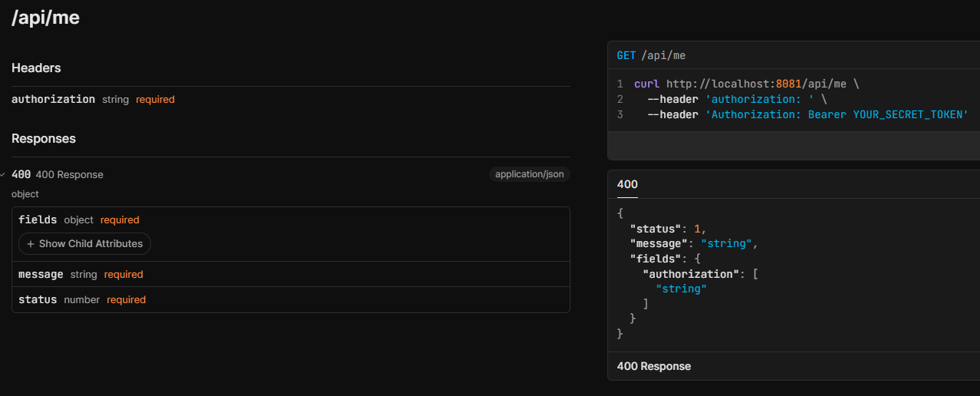Click YOUR_SECRET_TOKEN in the curl command
This screenshot has height=396, width=980.
(911, 114)
